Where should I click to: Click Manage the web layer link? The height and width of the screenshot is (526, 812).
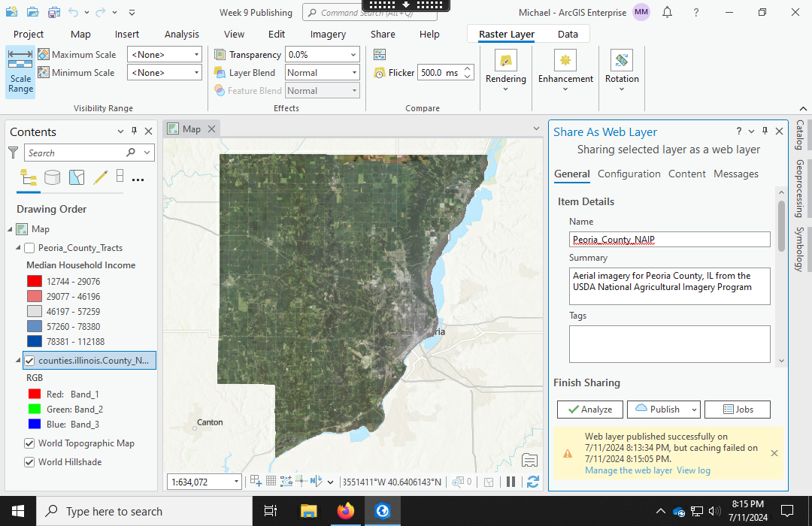[628, 470]
